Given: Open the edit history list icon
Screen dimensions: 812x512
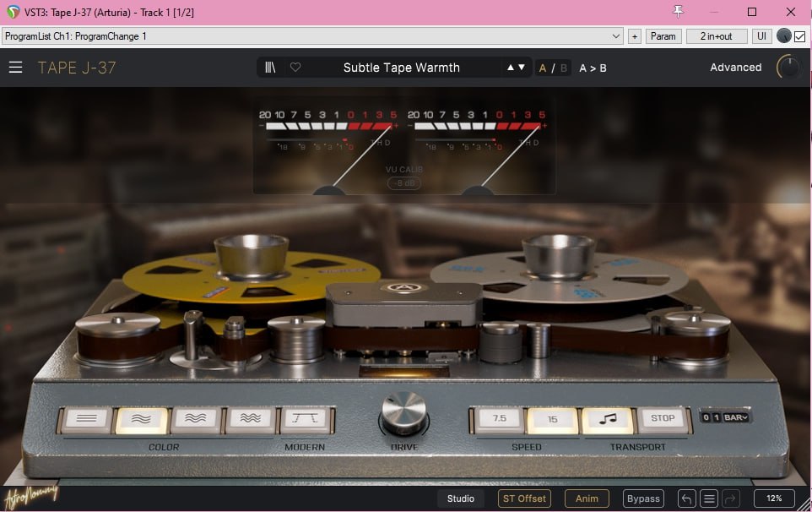Looking at the screenshot, I should [710, 498].
